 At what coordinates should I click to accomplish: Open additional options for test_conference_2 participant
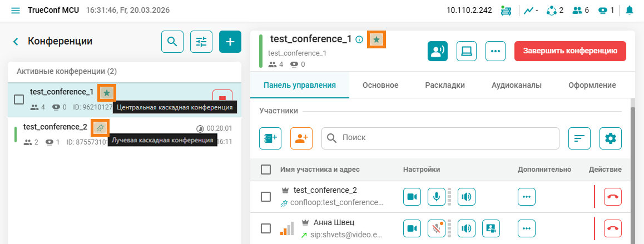click(527, 197)
